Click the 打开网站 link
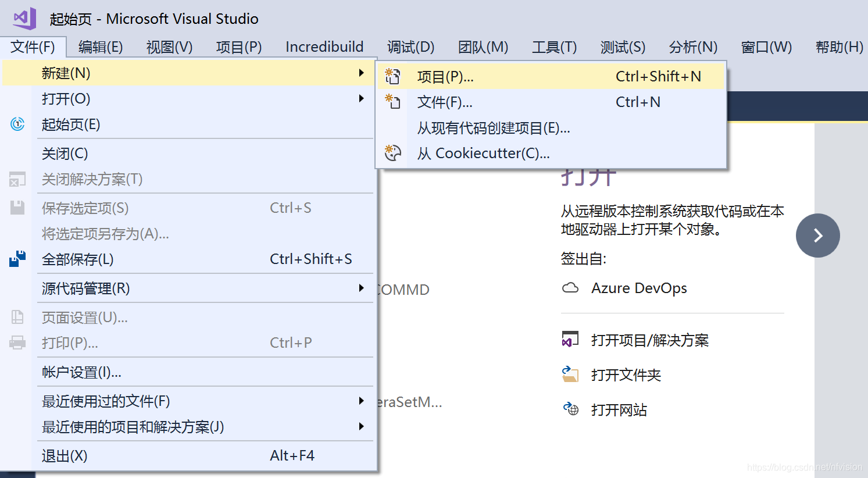Viewport: 868px width, 478px height. 619,410
